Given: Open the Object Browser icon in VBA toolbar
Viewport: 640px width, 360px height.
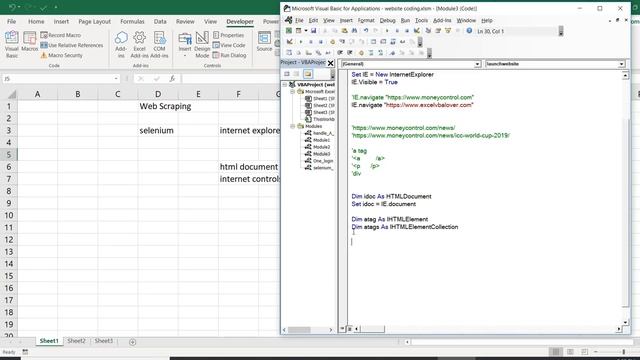Looking at the screenshot, I should click(x=448, y=31).
